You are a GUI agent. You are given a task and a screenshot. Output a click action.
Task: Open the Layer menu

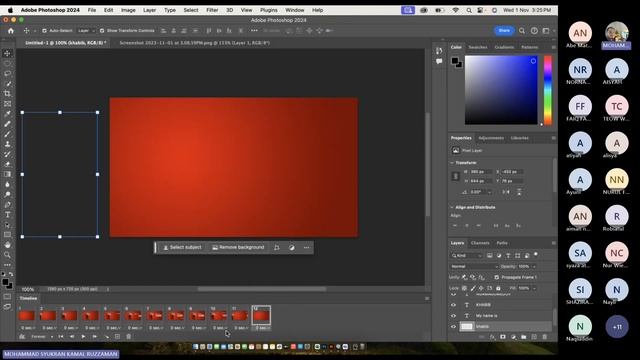tap(149, 10)
